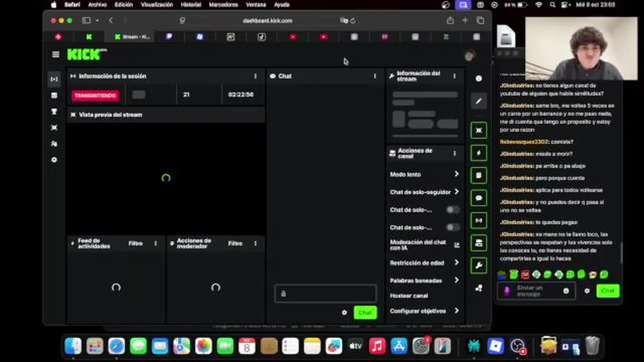644x362 pixels.
Task: Open three-dot menu of Información del stream
Action: click(x=454, y=76)
